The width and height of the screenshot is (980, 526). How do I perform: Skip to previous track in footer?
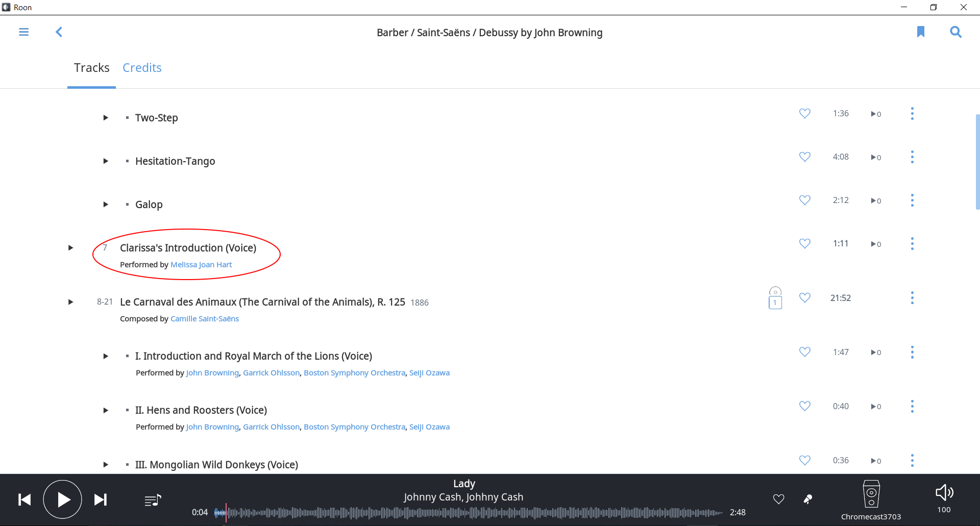[24, 499]
